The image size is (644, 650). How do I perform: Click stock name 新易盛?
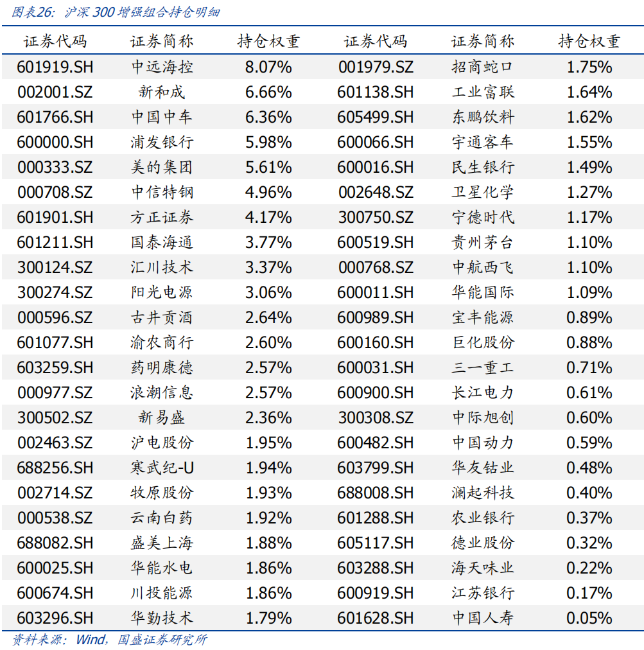tap(162, 417)
